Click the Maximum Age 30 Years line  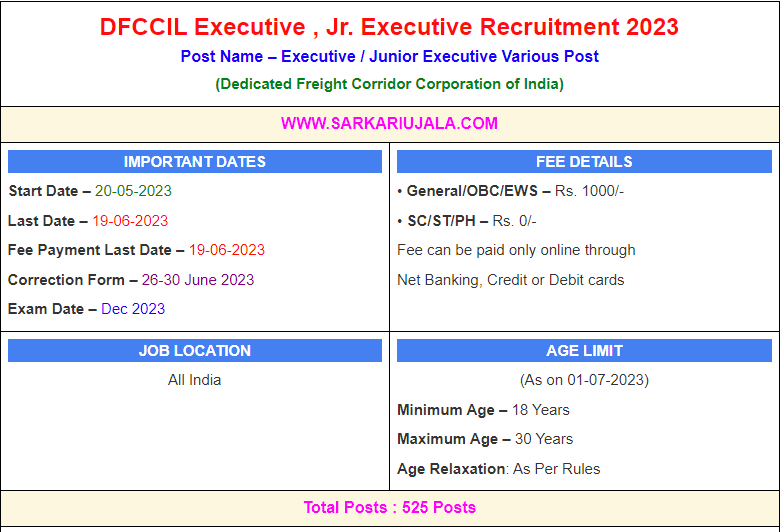(485, 439)
